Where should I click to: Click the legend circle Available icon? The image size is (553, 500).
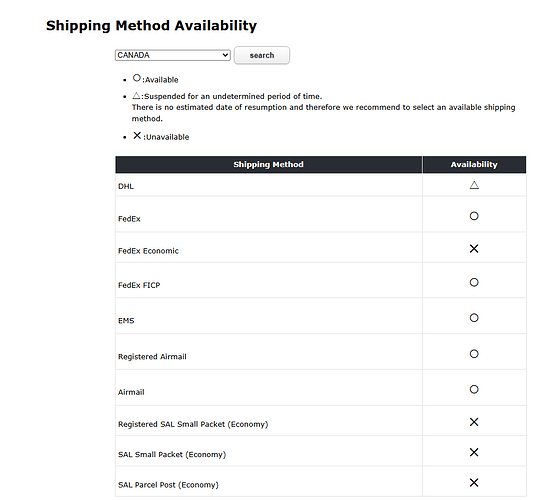coord(137,78)
